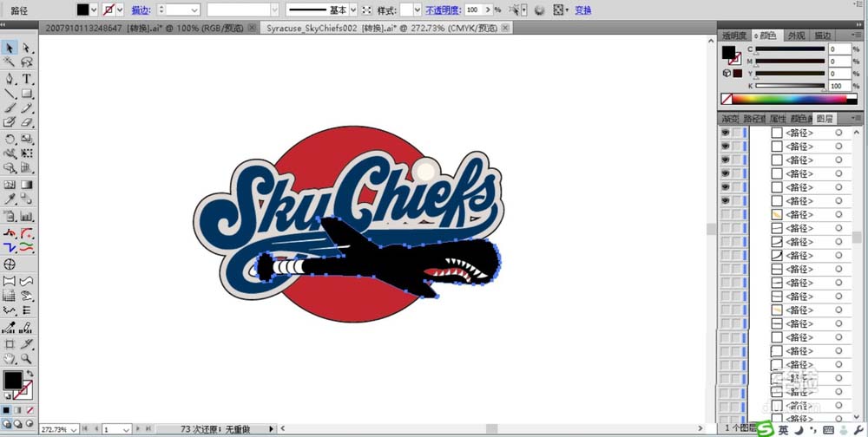Select the Free Transform tool
The image size is (868, 437).
pos(26,153)
